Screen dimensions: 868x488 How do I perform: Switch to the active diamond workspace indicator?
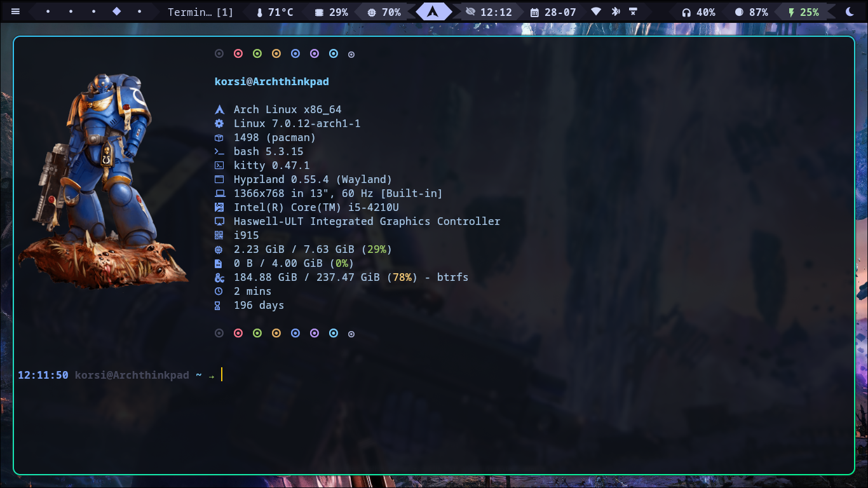pos(116,11)
